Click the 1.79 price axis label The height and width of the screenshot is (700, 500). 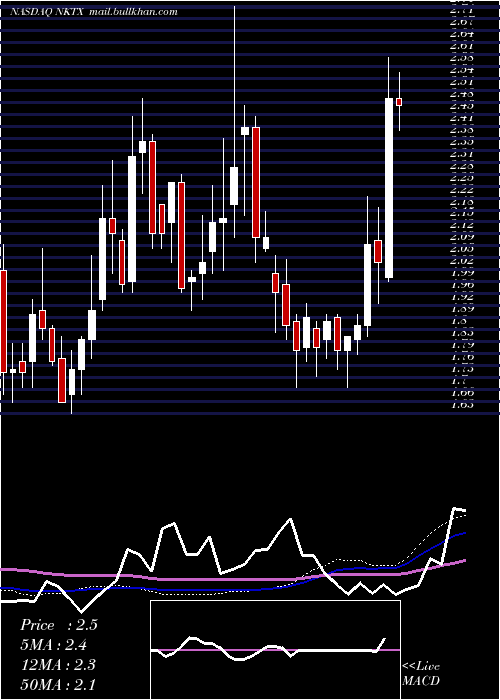(462, 344)
